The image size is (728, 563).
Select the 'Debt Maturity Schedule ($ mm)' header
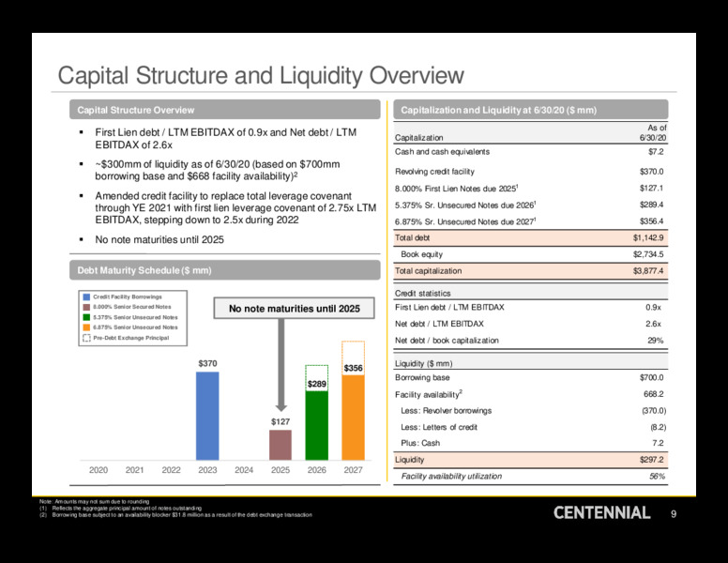tap(225, 270)
